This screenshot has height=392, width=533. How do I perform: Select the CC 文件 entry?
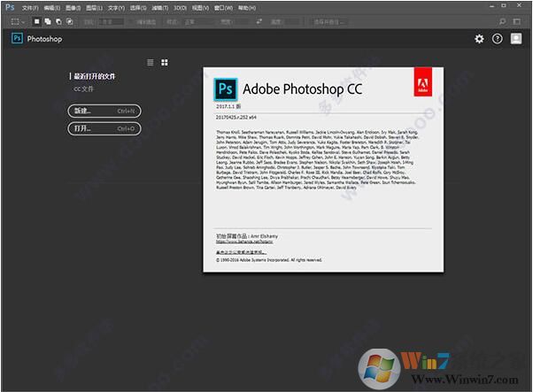point(85,90)
